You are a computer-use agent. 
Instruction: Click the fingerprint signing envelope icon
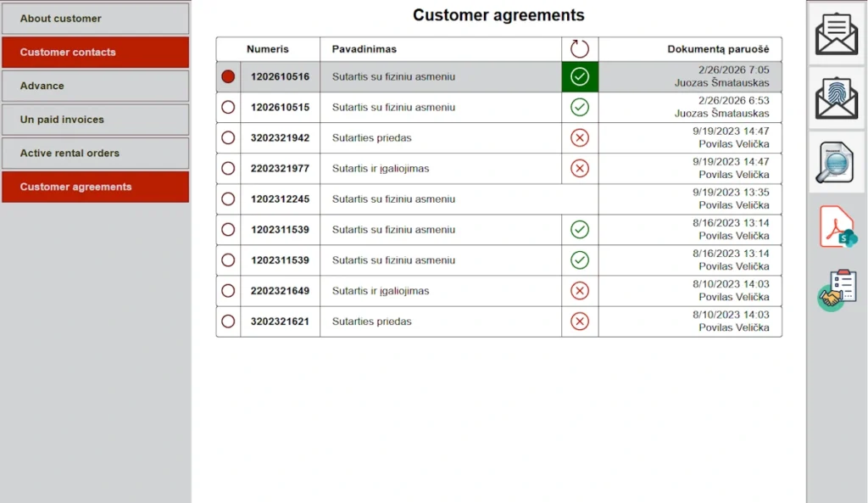point(836,97)
